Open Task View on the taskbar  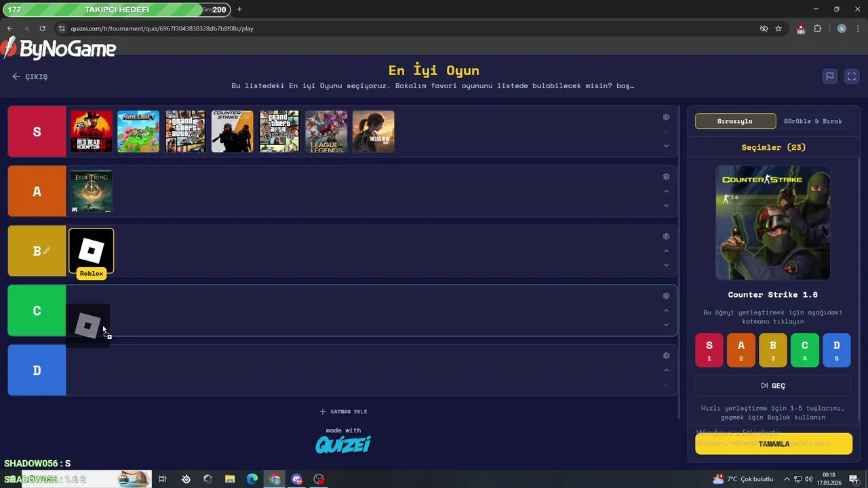click(x=163, y=479)
